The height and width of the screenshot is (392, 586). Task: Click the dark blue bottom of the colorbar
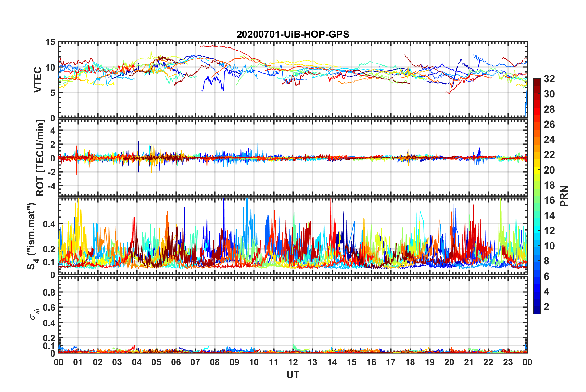pyautogui.click(x=537, y=311)
